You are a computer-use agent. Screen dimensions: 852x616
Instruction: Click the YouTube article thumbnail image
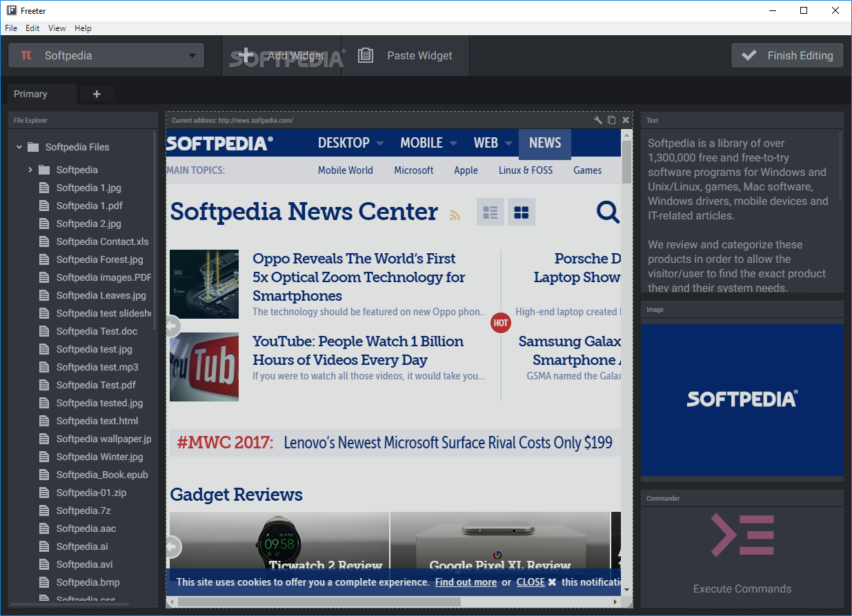pyautogui.click(x=204, y=367)
